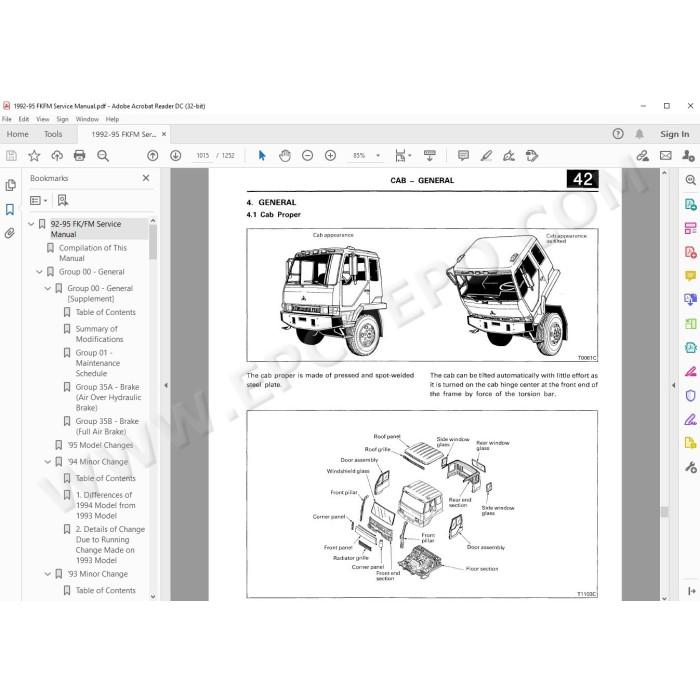
Task: Open the View menu
Action: click(43, 119)
